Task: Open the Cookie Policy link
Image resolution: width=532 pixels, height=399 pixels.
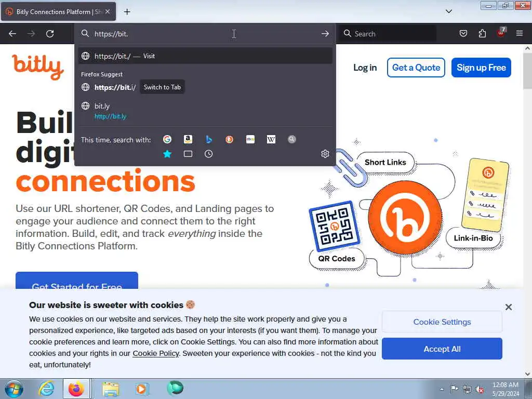Action: point(156,353)
